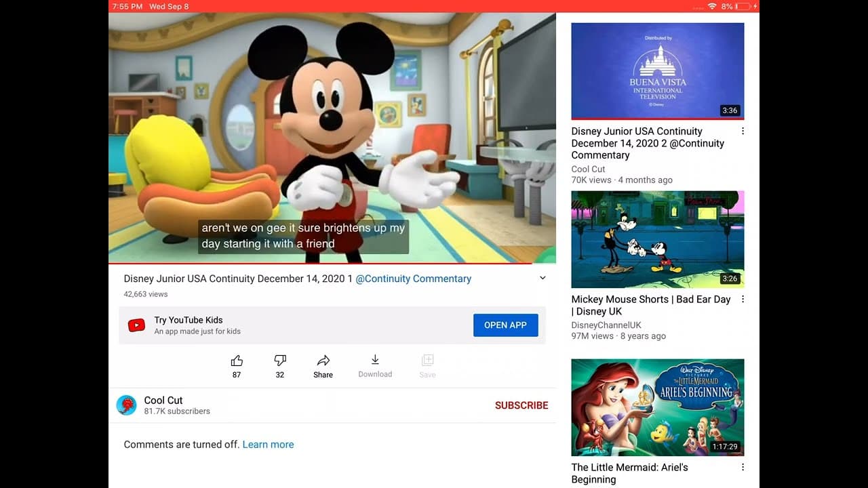The width and height of the screenshot is (868, 488).
Task: Open options for The Little Mermaid video
Action: [x=743, y=468]
